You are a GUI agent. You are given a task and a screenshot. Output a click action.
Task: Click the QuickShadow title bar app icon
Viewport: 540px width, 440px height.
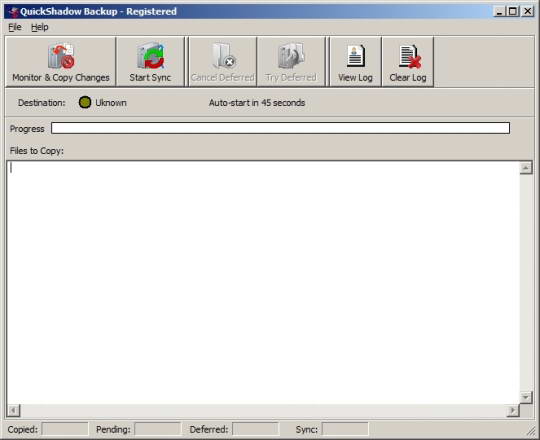(13, 12)
